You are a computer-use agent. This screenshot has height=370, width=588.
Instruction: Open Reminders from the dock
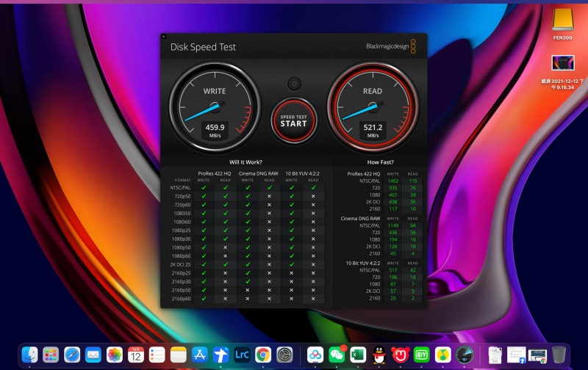pos(157,355)
